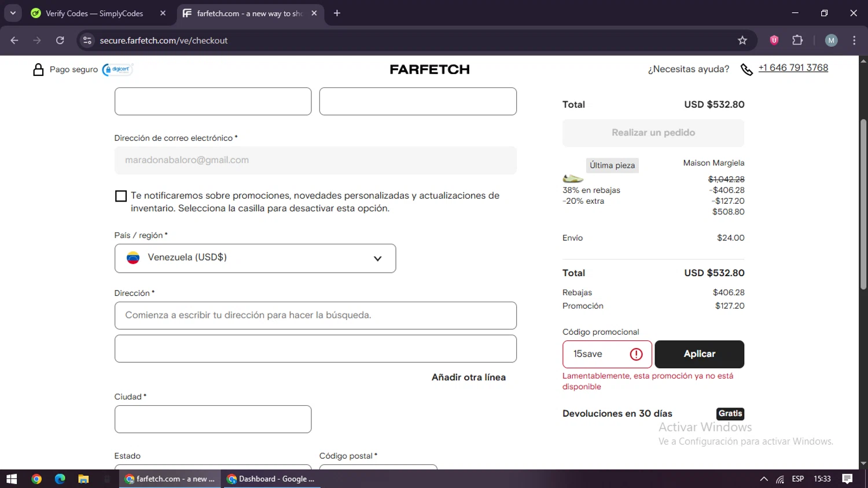
Task: Click the second empty name field
Action: coord(418,101)
